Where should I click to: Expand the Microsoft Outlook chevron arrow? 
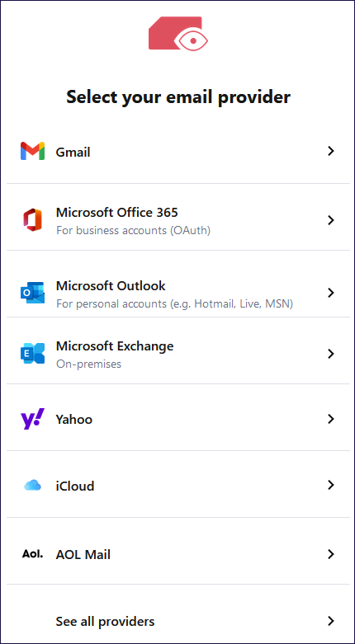point(330,293)
